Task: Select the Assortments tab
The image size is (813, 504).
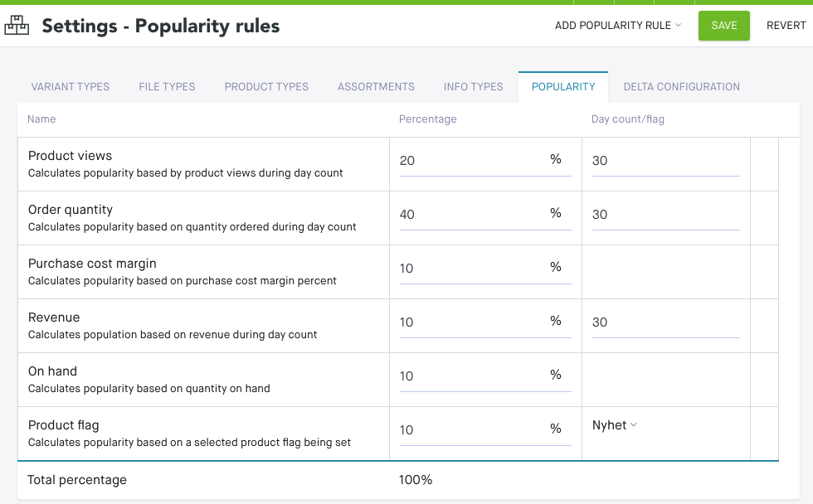Action: coord(376,86)
